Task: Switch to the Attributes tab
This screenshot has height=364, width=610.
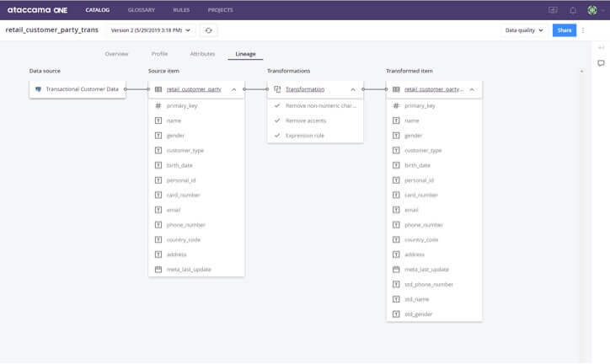Action: [202, 54]
